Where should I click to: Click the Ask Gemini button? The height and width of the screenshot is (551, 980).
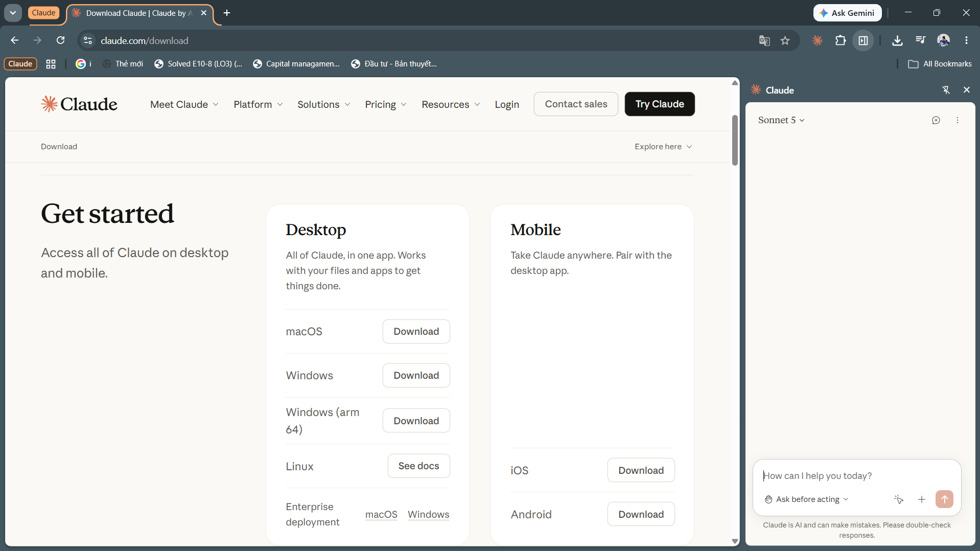coord(847,13)
